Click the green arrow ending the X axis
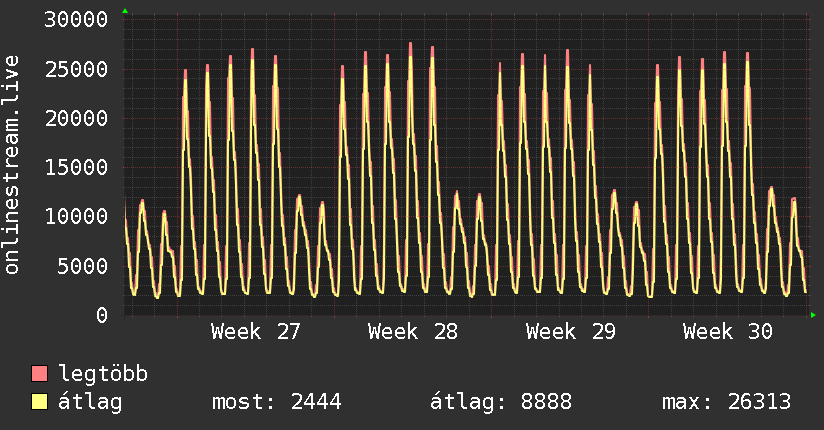 [x=813, y=315]
